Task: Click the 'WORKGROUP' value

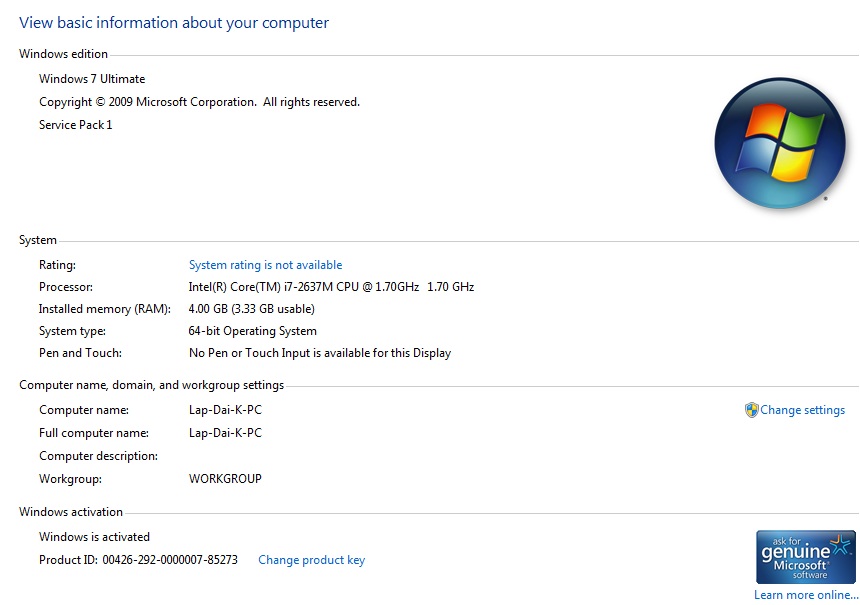Action: coord(225,479)
